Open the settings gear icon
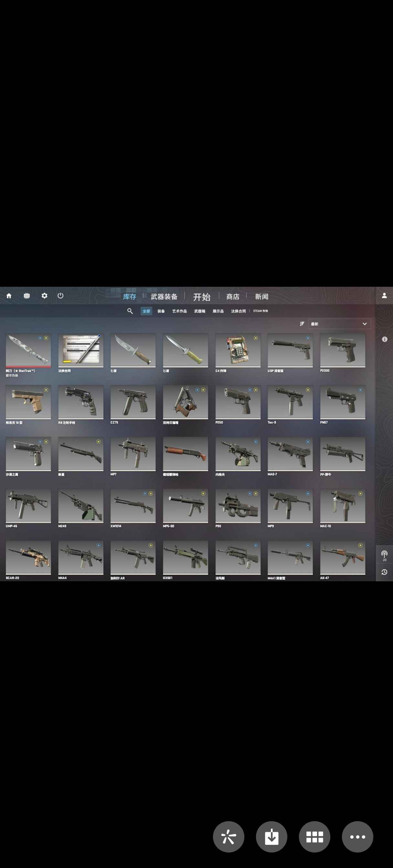The height and width of the screenshot is (868, 393). pos(44,295)
